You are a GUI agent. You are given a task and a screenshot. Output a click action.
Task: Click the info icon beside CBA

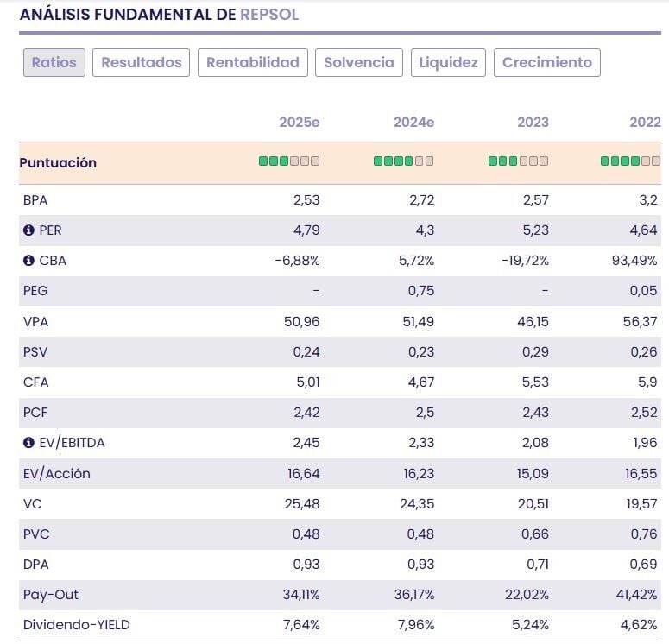click(x=28, y=261)
